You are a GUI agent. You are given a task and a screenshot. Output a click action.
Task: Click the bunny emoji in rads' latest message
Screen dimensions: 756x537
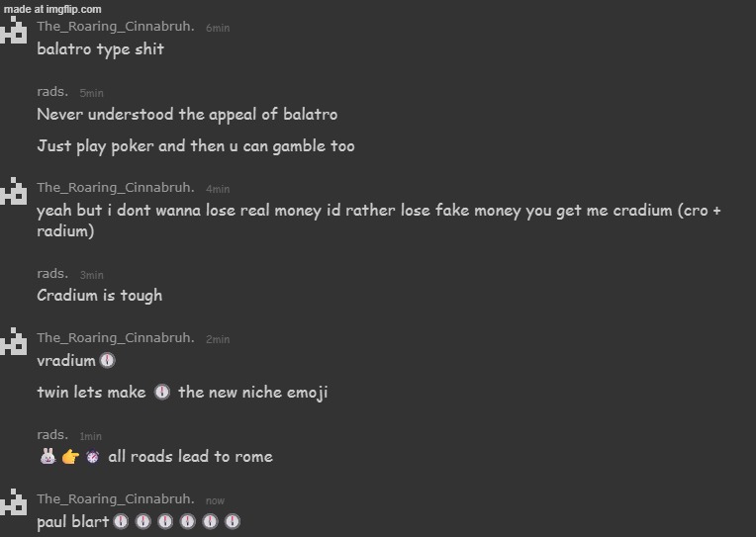(x=47, y=457)
